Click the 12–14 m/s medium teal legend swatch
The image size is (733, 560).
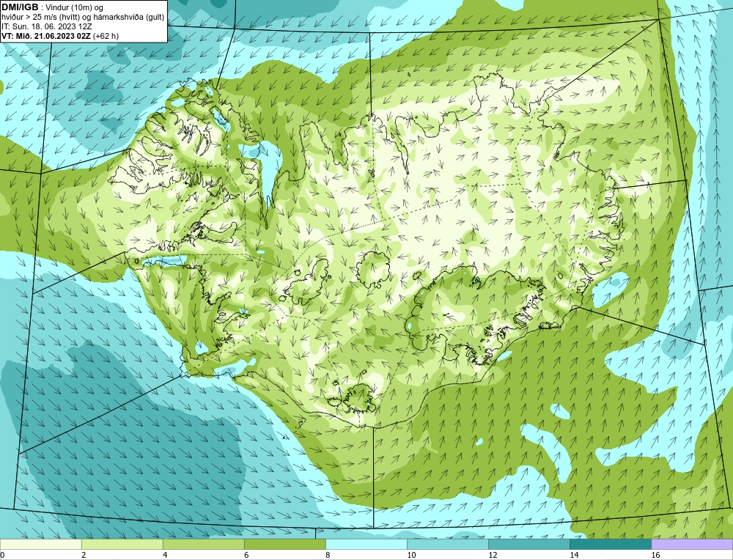click(528, 544)
